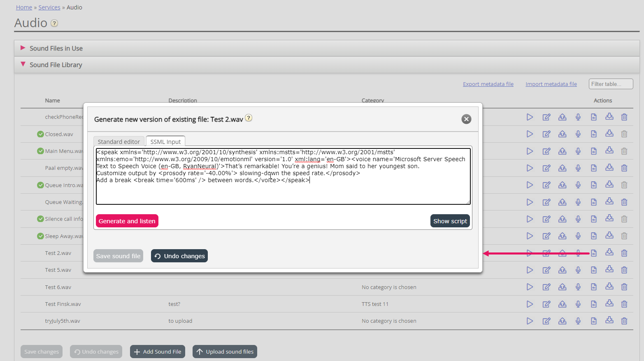Viewport: 644px width, 361px height.
Task: Click help icon in the dialog title
Action: (x=249, y=118)
